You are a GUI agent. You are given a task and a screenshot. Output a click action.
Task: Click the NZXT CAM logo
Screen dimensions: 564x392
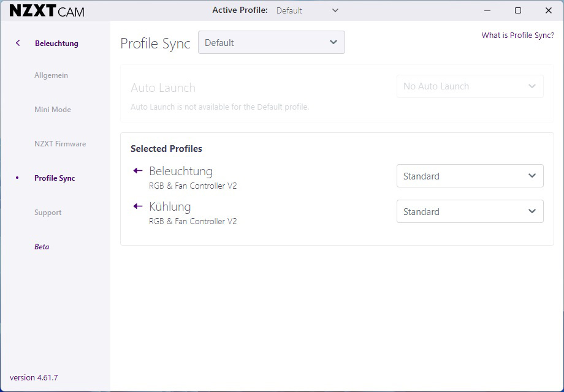(47, 11)
